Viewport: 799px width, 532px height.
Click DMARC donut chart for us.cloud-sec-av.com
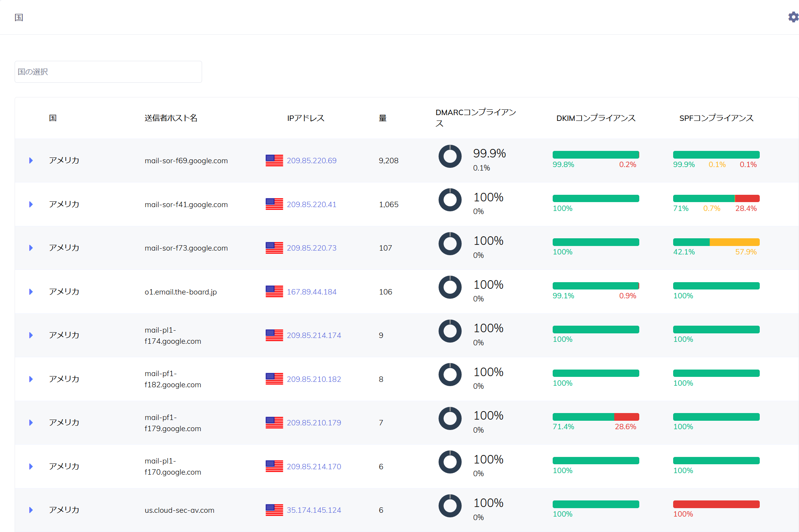[450, 506]
